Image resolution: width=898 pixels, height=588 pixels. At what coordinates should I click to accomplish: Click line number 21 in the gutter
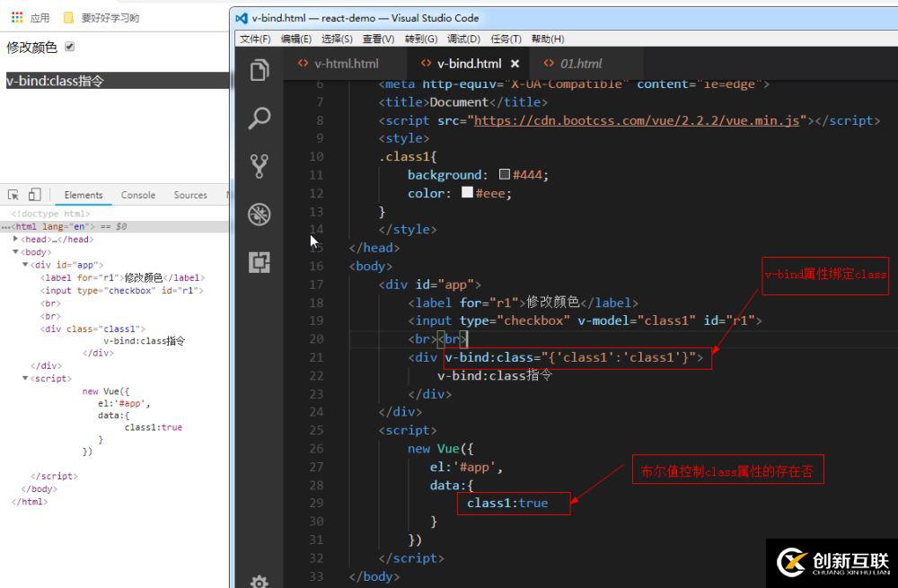(316, 357)
